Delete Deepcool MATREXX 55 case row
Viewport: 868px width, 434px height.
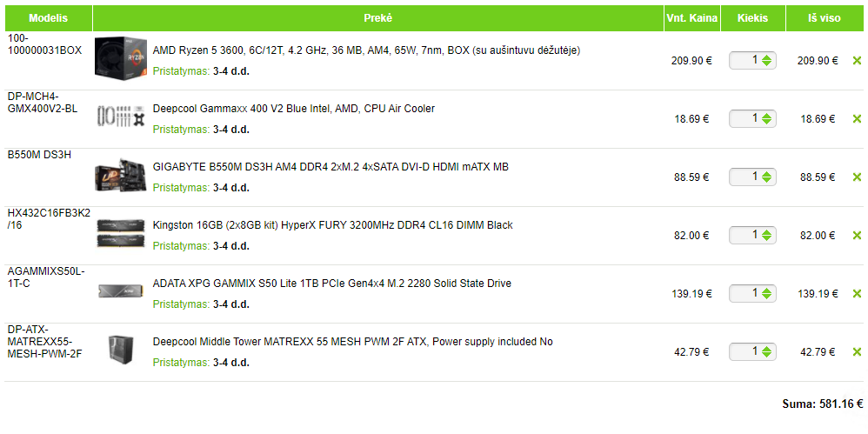coord(857,352)
